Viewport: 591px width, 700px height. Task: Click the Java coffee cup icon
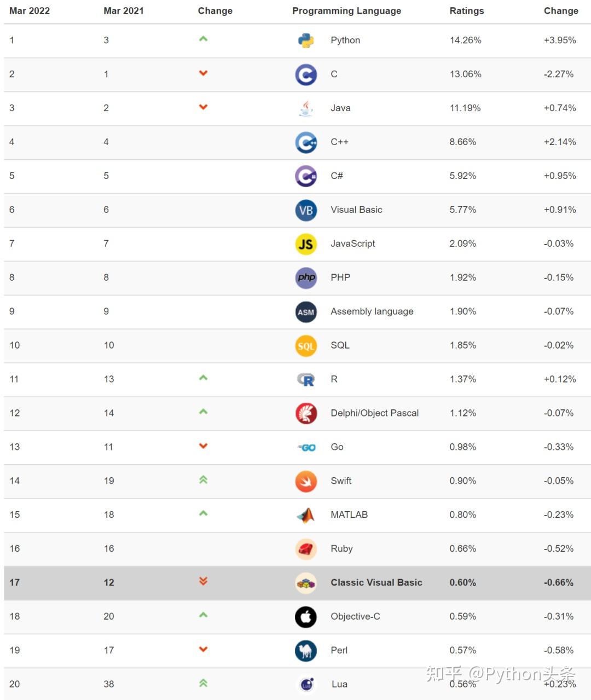[306, 108]
